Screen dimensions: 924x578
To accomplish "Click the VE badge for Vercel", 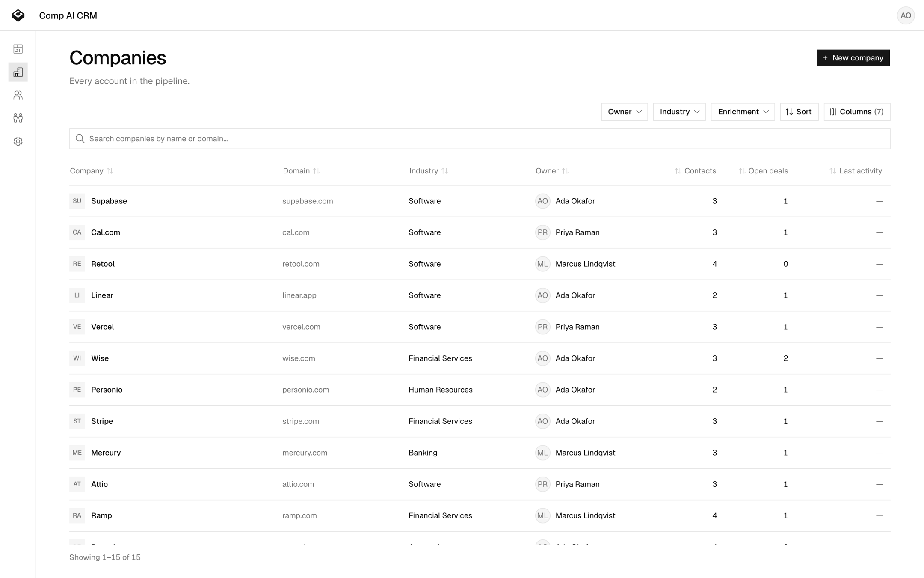I will coord(77,327).
